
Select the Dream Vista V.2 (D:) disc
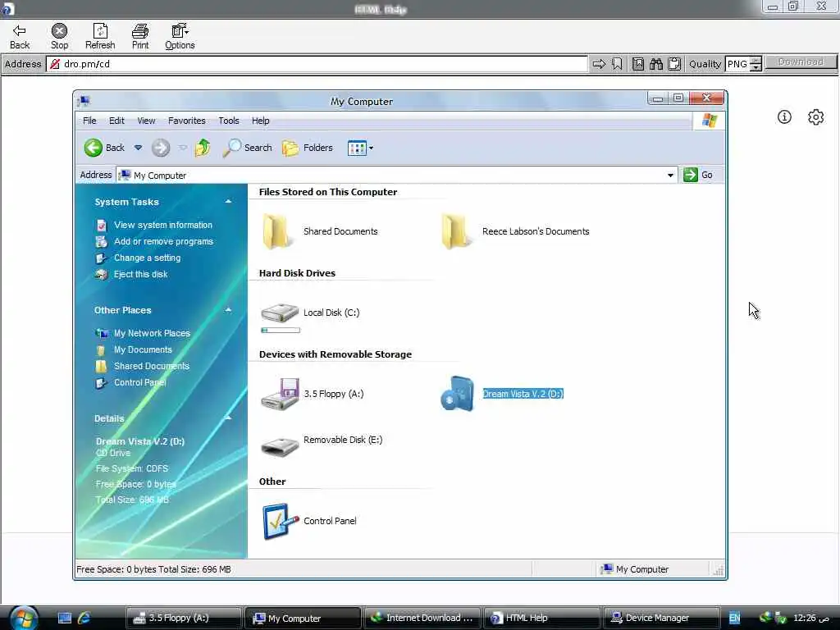(501, 394)
